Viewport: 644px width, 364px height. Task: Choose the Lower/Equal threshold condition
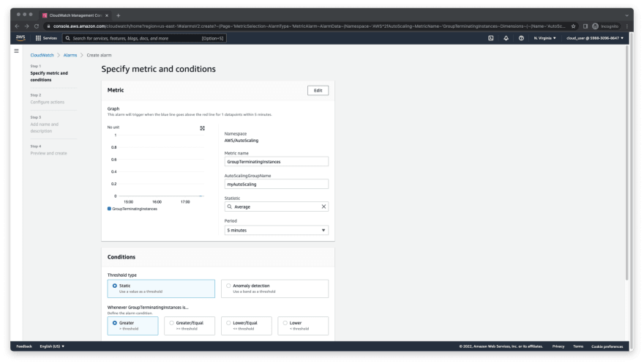tap(247, 326)
